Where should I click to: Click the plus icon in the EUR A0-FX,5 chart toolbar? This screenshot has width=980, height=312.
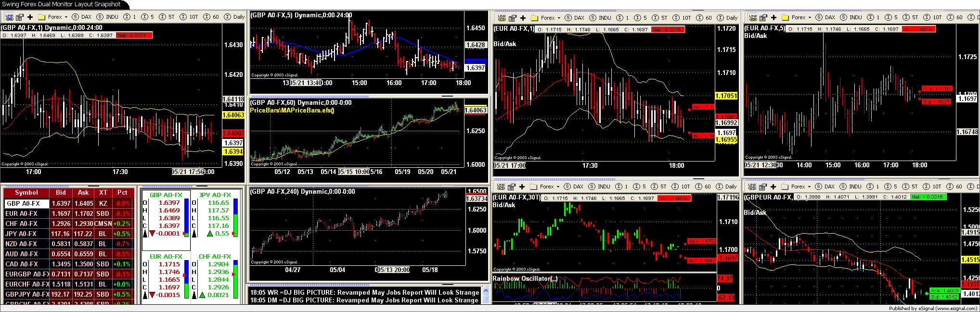(x=774, y=17)
